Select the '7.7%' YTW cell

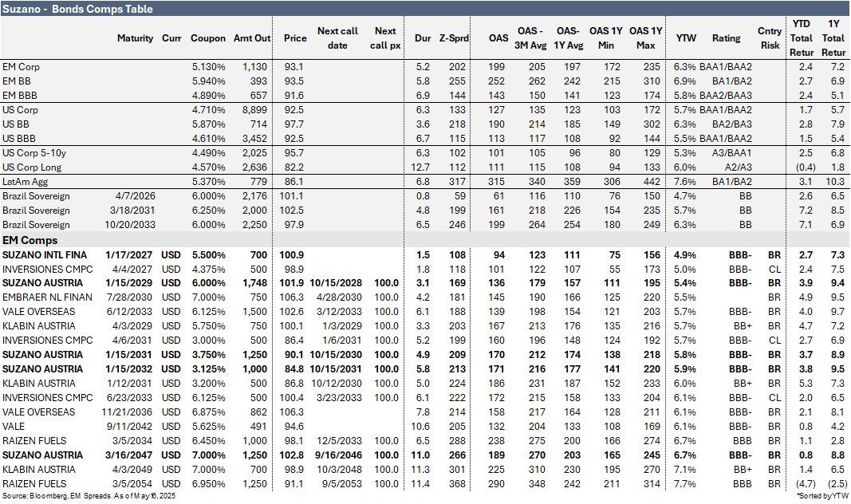685,484
